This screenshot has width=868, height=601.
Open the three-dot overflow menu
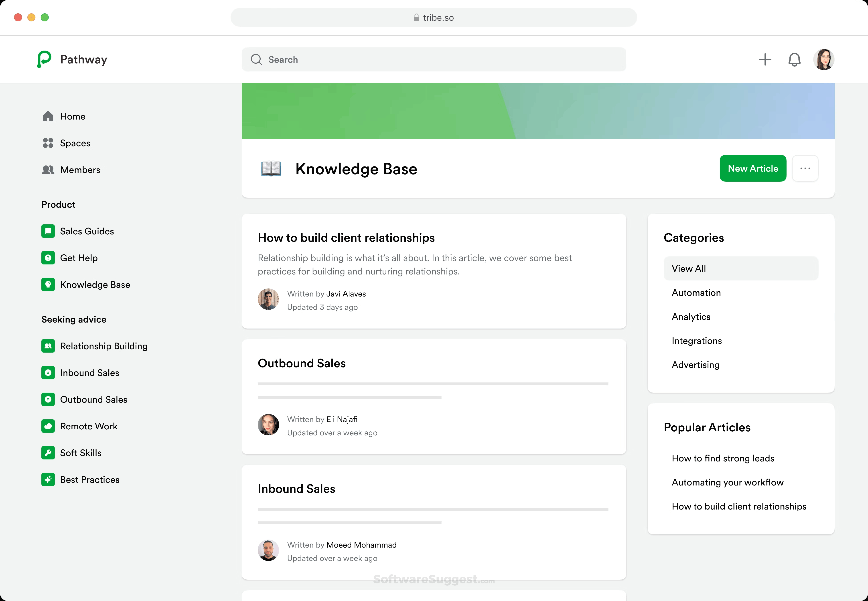805,168
